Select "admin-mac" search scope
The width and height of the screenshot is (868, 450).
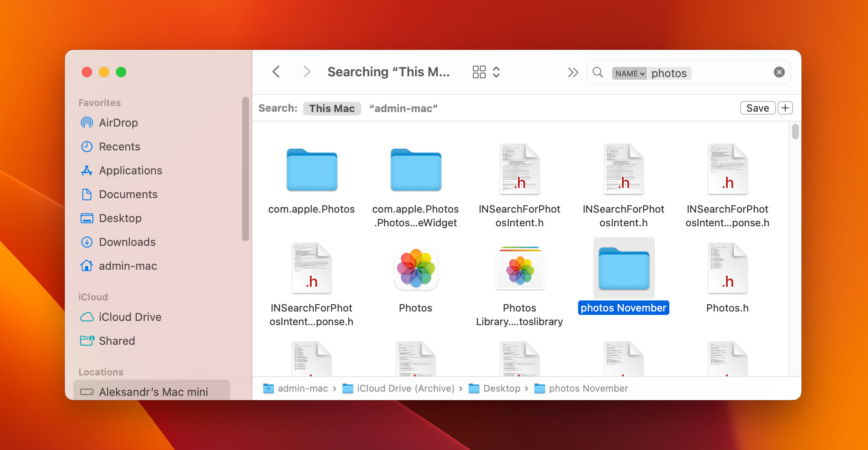click(403, 108)
